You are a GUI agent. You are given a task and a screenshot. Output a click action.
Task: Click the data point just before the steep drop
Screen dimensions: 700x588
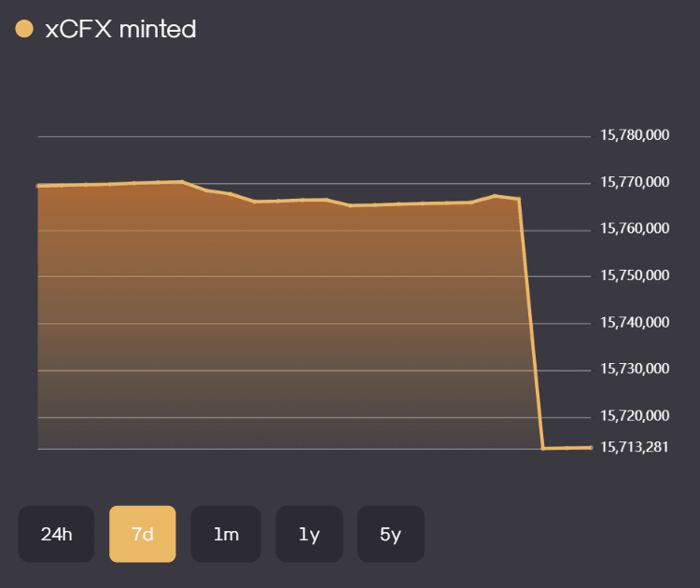(518, 199)
